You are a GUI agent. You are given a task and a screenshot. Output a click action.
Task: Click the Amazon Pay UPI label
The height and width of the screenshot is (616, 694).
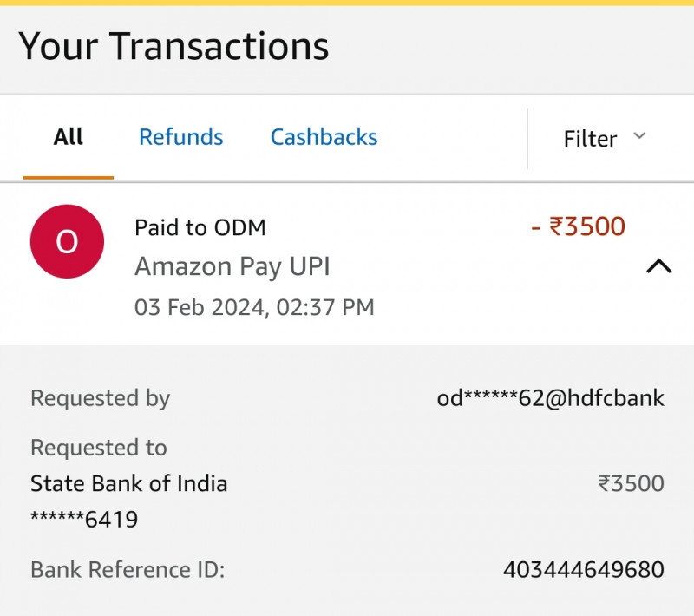coord(232,266)
